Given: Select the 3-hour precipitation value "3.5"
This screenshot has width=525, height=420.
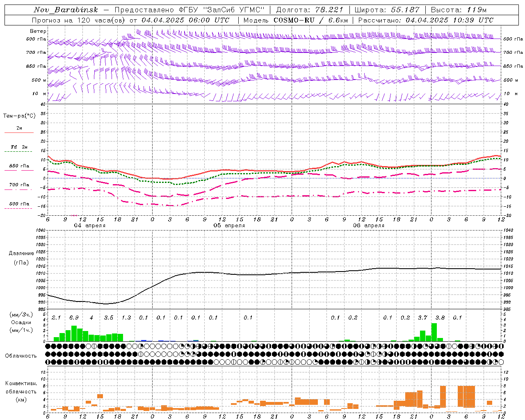Looking at the screenshot, I should 109,318.
